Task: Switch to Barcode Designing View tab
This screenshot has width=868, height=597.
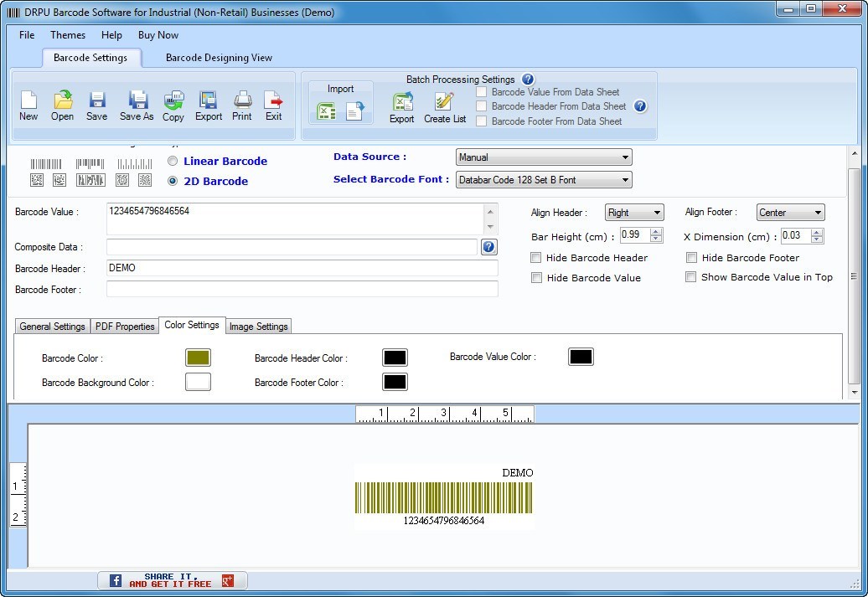Action: click(x=218, y=58)
